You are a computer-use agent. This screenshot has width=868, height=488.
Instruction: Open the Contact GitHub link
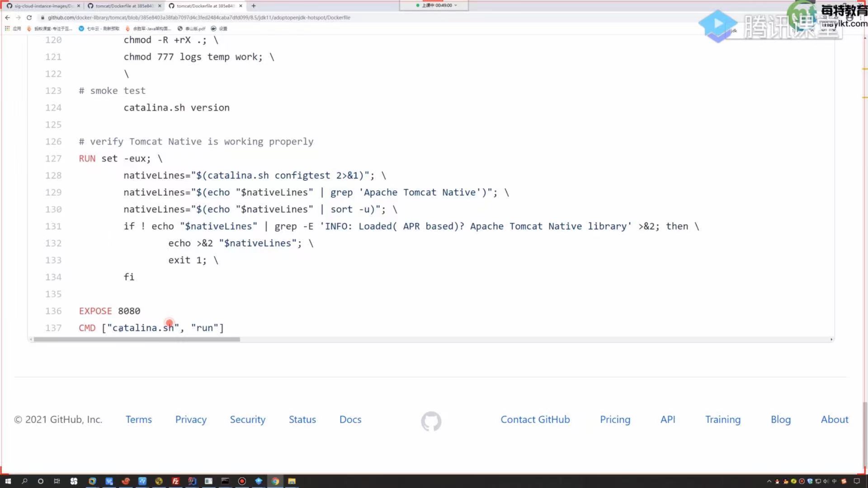coord(535,419)
